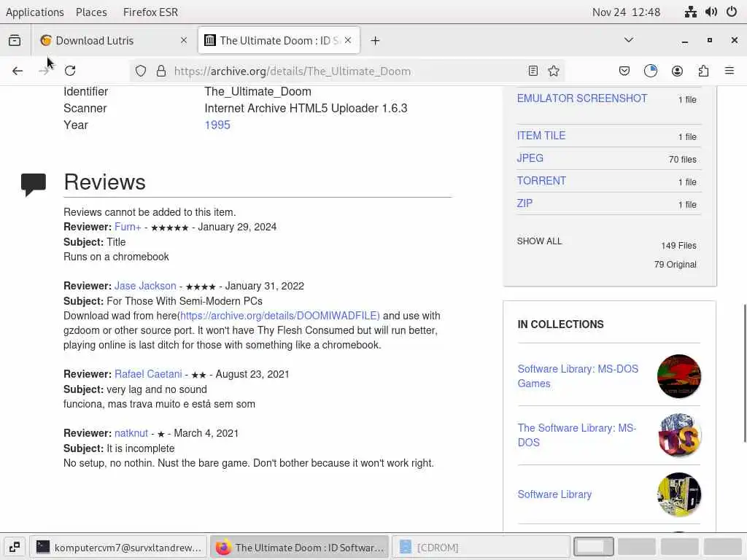Click the 149 Files count text
Viewport: 747px width, 560px height.
coord(678,246)
